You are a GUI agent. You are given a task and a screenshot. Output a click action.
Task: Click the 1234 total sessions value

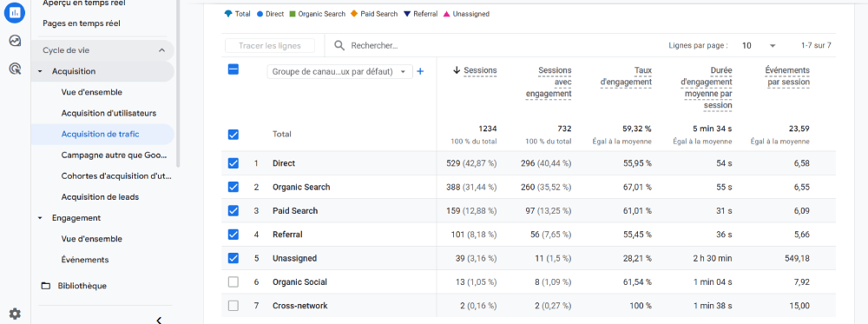(488, 129)
